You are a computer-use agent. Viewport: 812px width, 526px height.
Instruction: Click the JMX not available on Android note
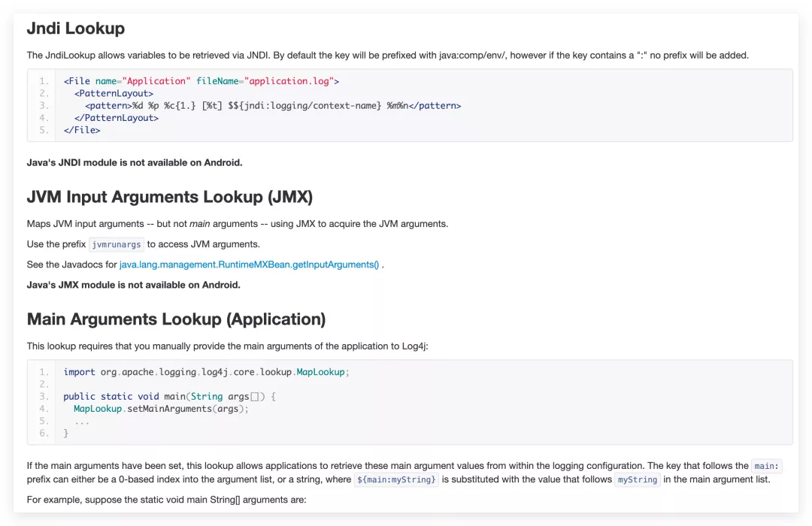[134, 285]
